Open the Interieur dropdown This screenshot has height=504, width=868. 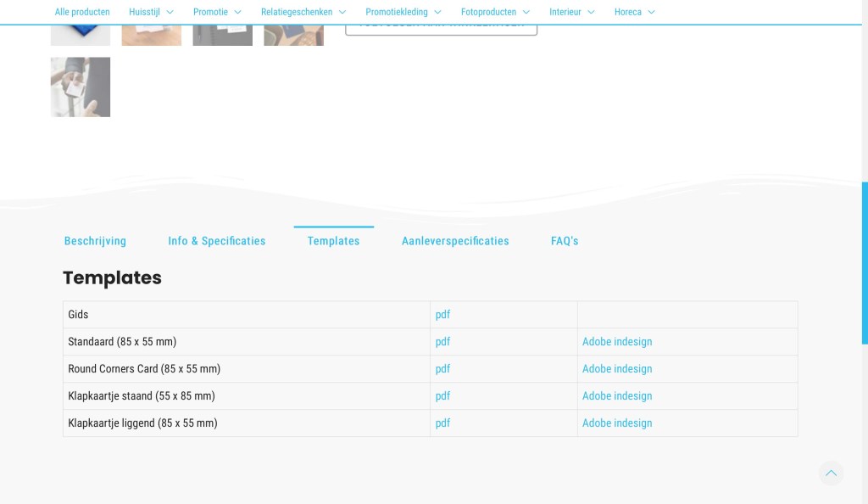coord(571,12)
